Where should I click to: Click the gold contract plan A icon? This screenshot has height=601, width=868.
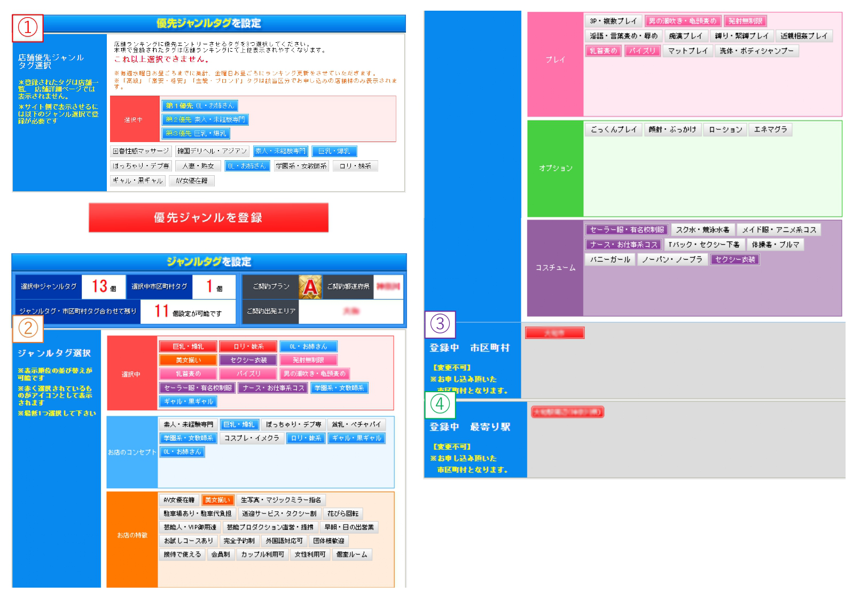click(310, 287)
